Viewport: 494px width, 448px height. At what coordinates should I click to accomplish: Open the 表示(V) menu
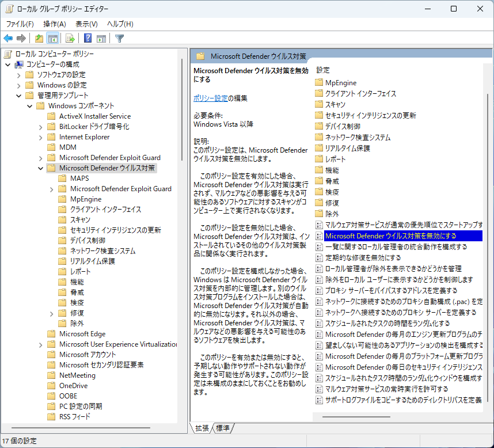[86, 24]
